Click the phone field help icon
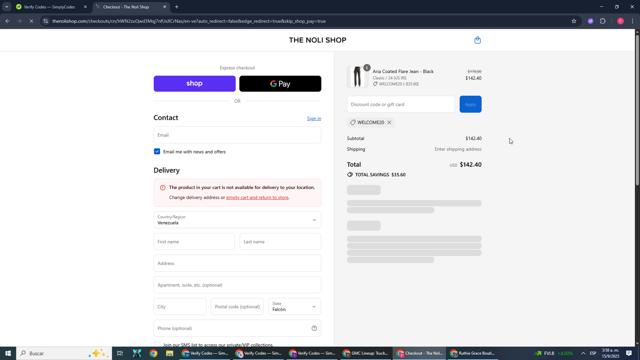 point(314,328)
